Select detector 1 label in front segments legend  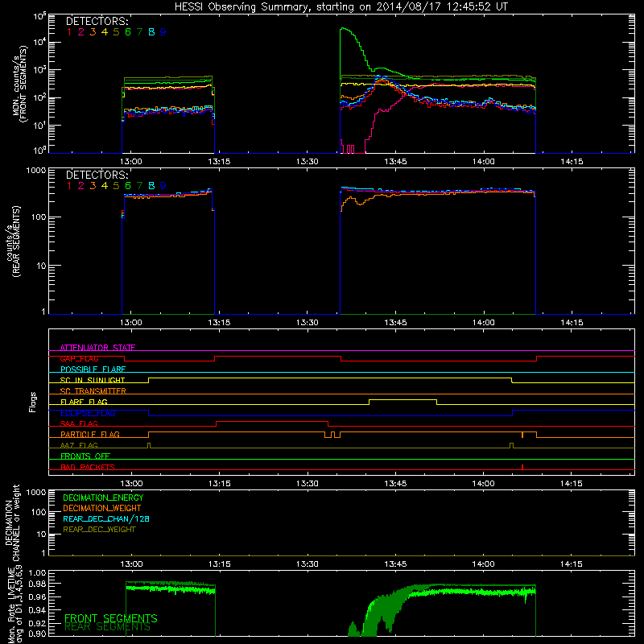[x=69, y=32]
